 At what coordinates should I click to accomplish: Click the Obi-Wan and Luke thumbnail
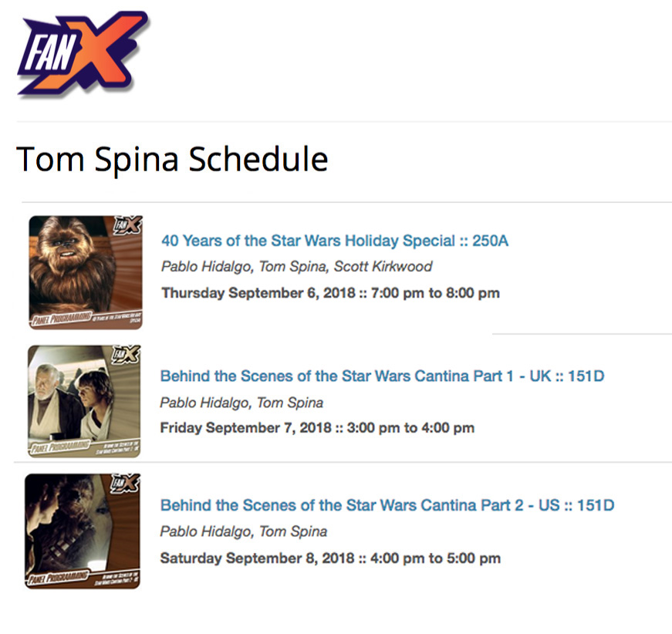click(84, 401)
